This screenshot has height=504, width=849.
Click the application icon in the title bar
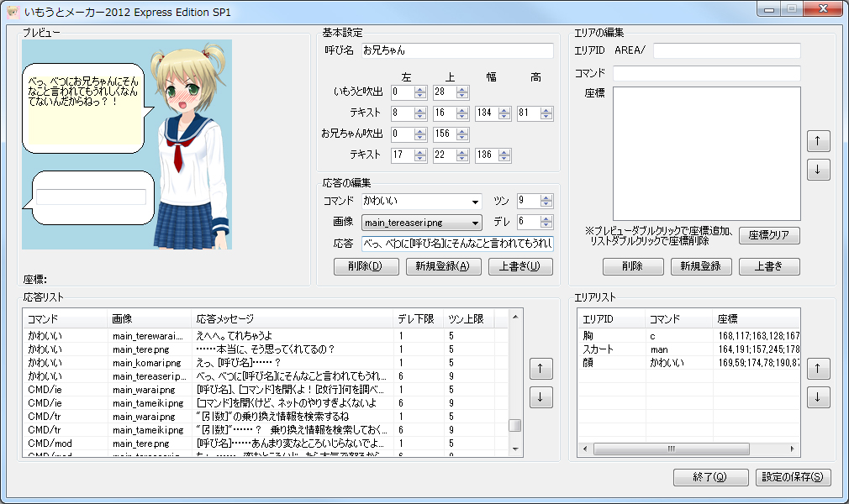(x=12, y=11)
